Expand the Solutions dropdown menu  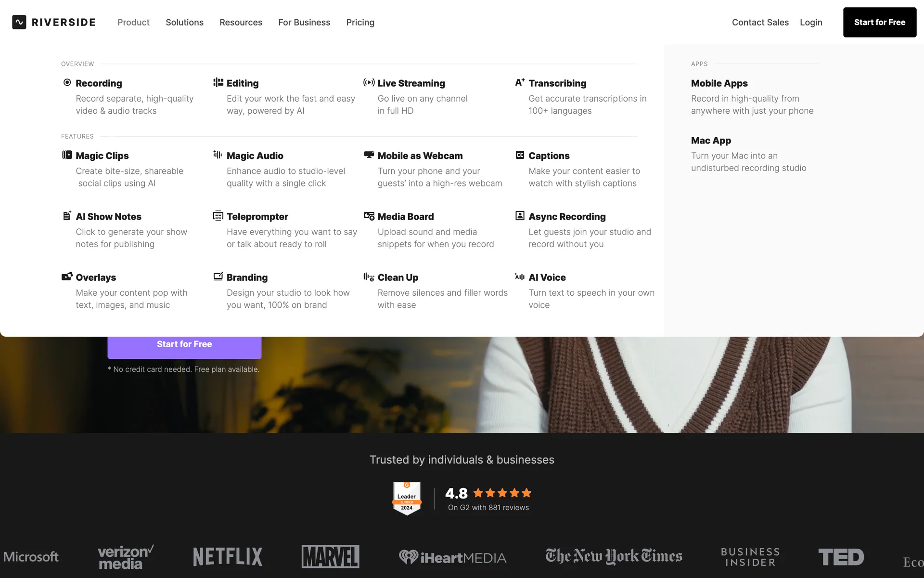(x=184, y=22)
